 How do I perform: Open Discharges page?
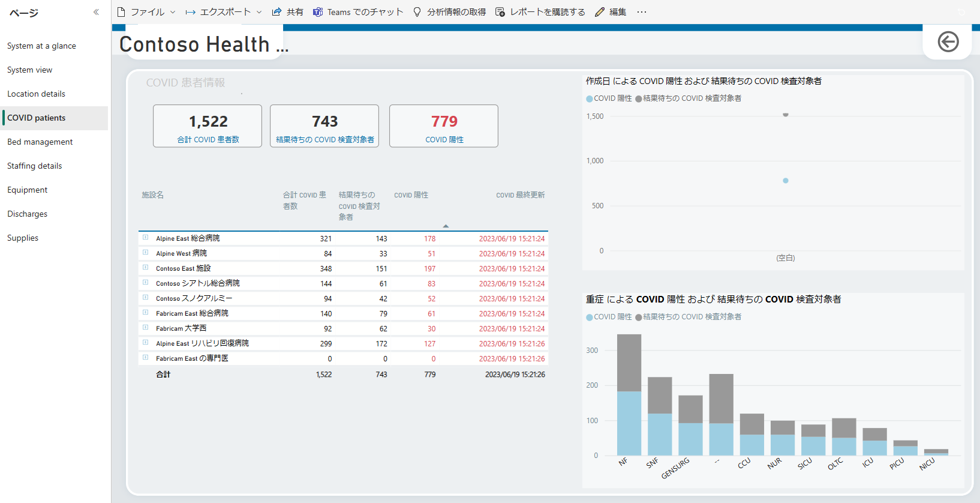(54, 214)
